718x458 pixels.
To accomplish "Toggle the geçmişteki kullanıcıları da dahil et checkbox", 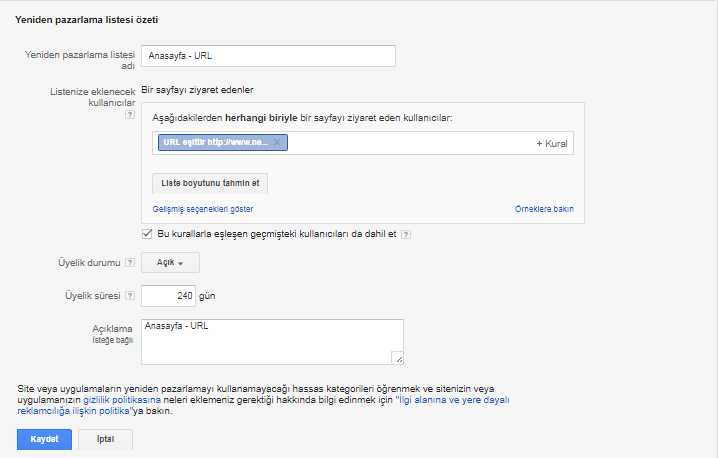I will (148, 234).
